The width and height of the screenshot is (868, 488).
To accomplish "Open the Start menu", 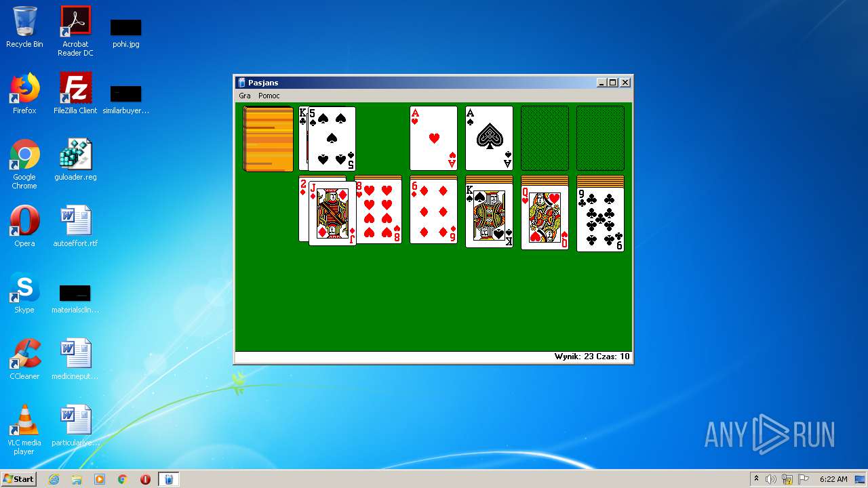I will tap(18, 479).
